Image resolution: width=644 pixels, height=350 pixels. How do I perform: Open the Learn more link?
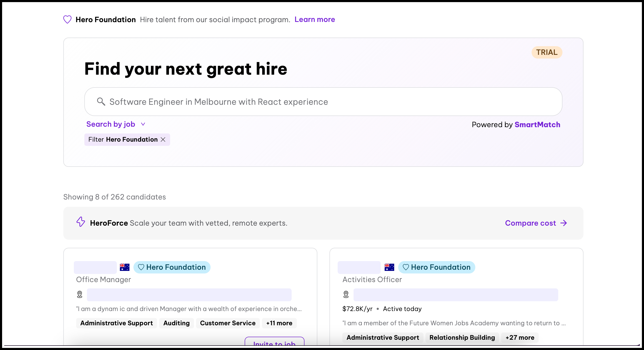coord(315,19)
